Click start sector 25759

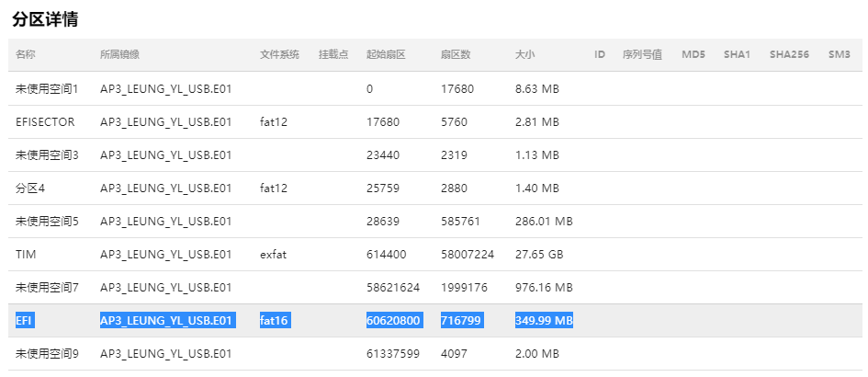[x=382, y=188]
